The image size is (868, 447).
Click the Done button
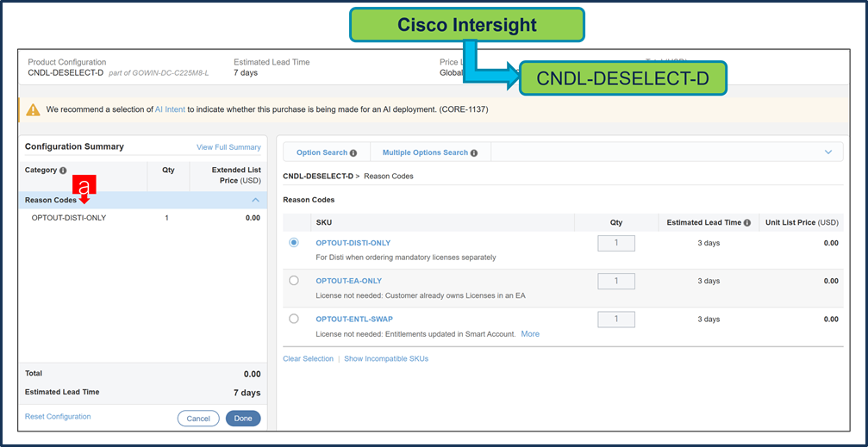[243, 419]
